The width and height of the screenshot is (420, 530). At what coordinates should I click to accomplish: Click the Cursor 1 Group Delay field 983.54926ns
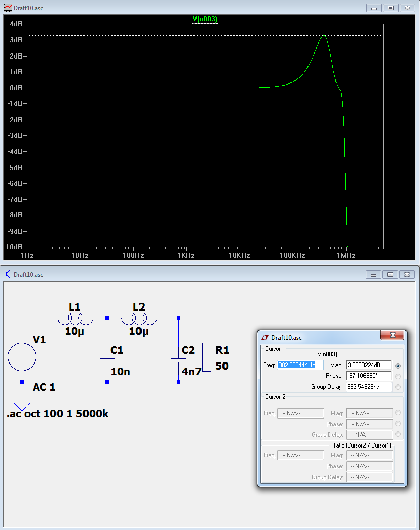[x=369, y=387]
